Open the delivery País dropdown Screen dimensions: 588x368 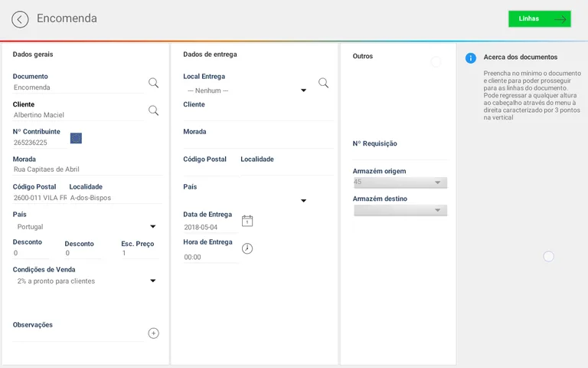pos(247,200)
